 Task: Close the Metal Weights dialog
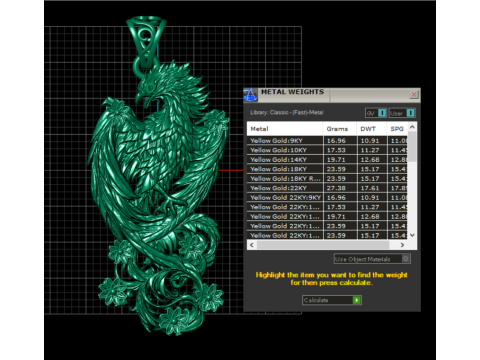414,94
